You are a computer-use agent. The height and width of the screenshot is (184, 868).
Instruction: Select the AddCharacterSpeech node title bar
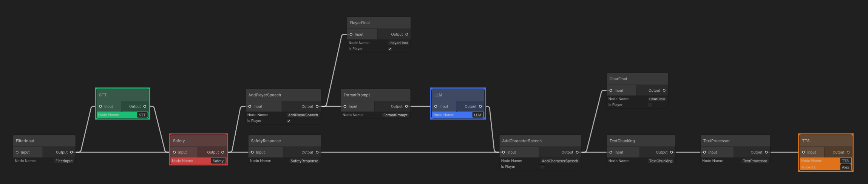click(x=541, y=141)
